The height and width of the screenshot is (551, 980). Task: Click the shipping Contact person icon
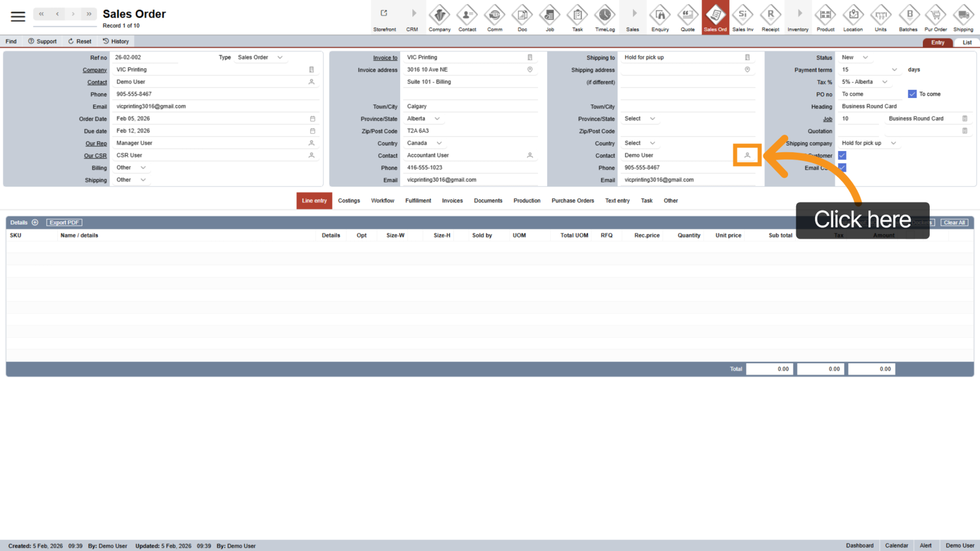(x=747, y=155)
